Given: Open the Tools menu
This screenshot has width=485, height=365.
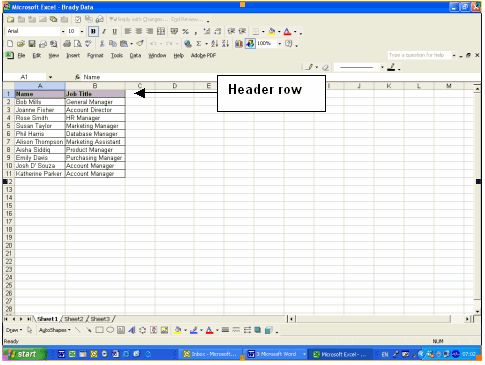Looking at the screenshot, I should 117,56.
